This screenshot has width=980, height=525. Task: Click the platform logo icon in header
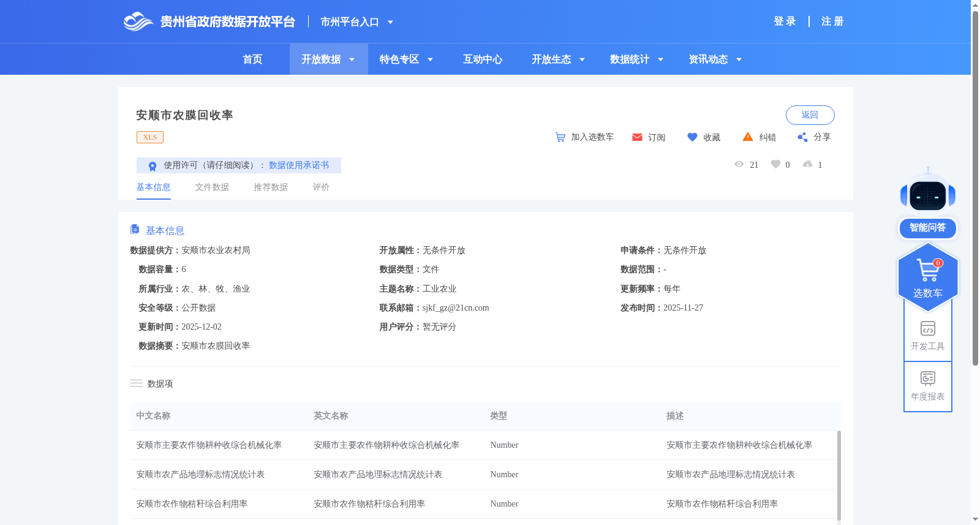(x=138, y=21)
